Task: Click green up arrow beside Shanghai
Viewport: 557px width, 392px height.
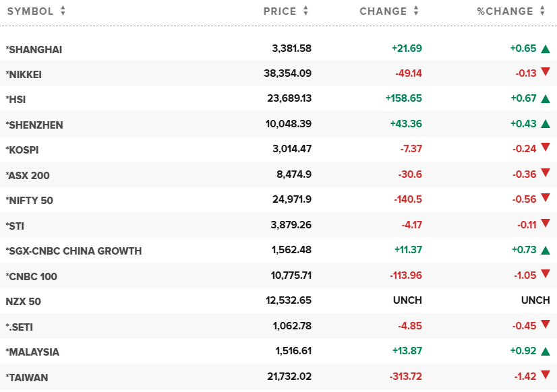Action: coord(545,49)
